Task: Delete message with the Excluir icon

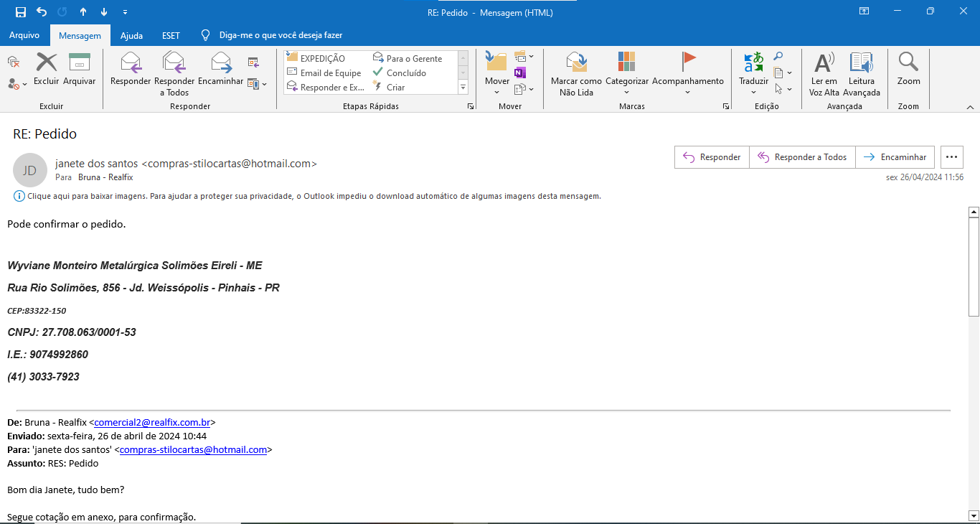Action: point(47,62)
